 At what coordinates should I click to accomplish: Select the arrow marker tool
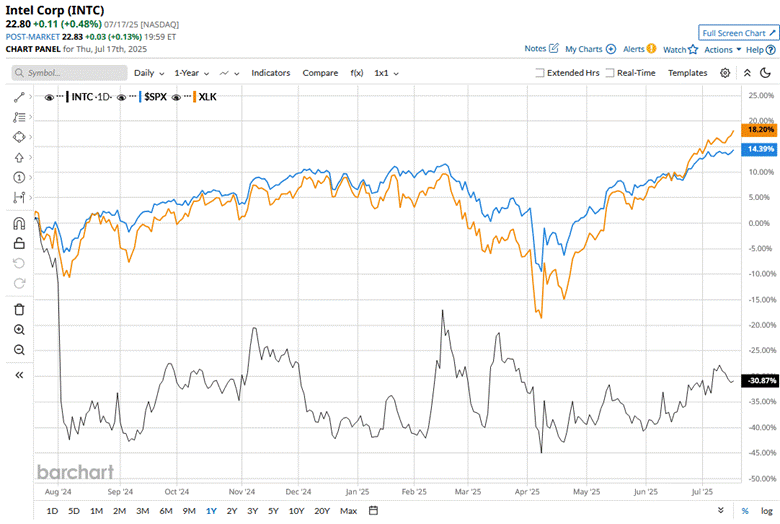19,157
